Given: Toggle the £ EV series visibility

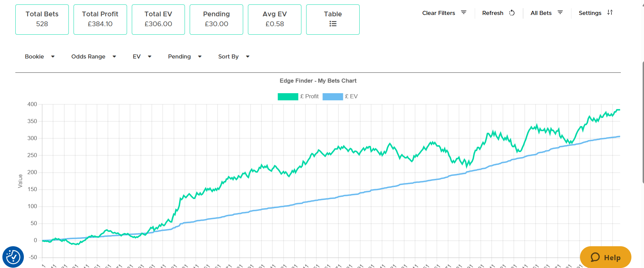Looking at the screenshot, I should tap(351, 97).
